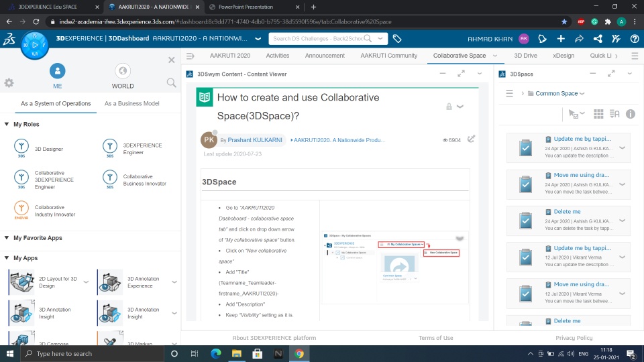Open the 3DSpace widget chevron menu

tap(630, 74)
